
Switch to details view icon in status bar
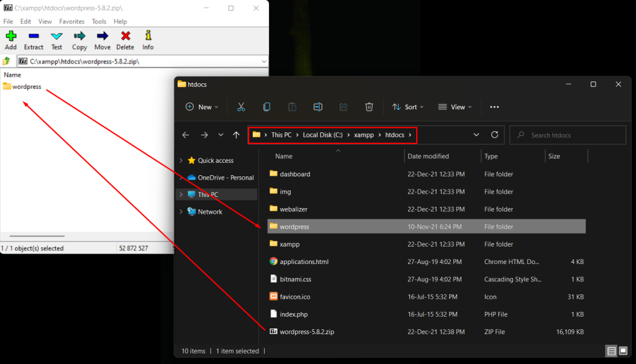point(611,351)
